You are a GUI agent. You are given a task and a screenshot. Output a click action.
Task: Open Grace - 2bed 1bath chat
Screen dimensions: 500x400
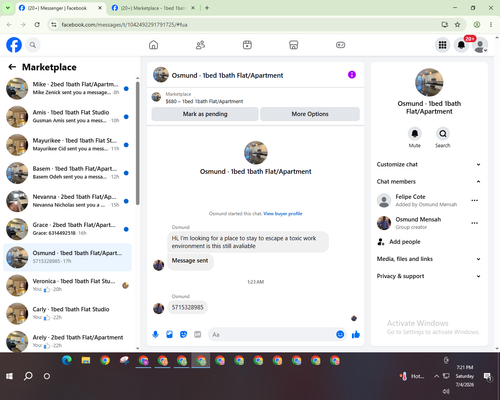click(67, 229)
